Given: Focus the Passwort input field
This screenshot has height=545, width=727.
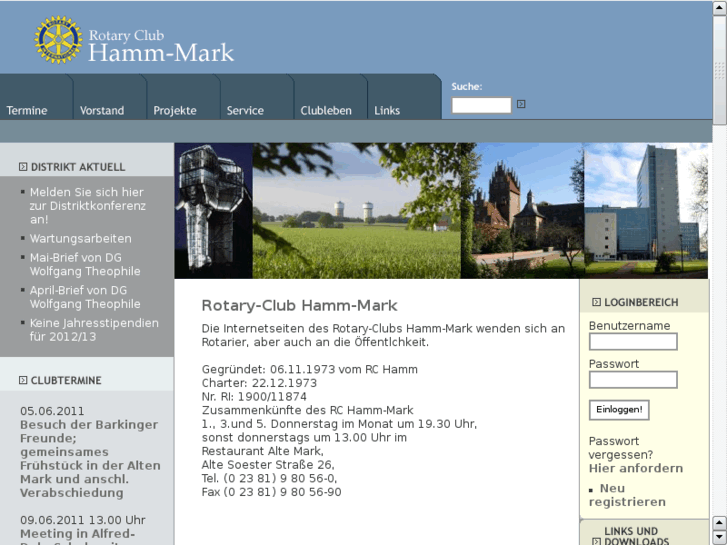Looking at the screenshot, I should coord(633,380).
